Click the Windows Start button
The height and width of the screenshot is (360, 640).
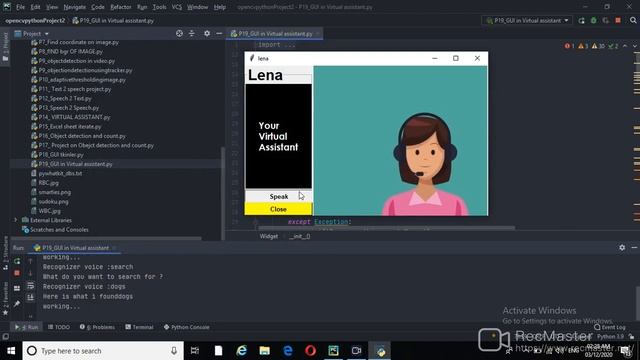11,351
